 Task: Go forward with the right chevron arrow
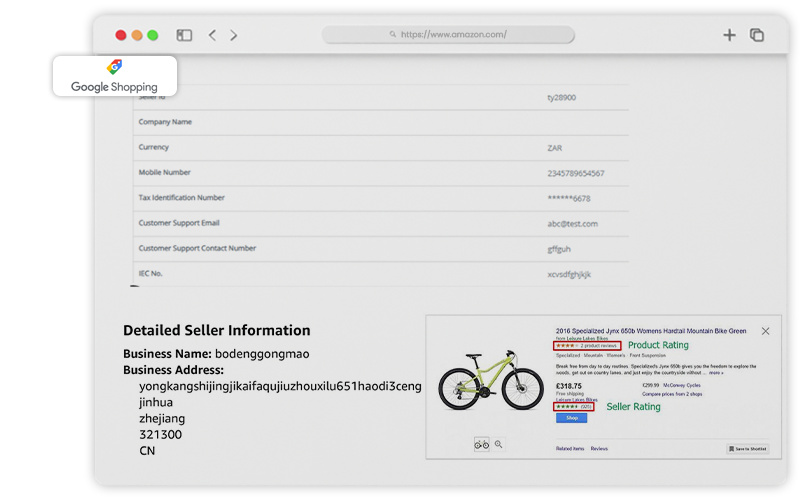(x=234, y=35)
